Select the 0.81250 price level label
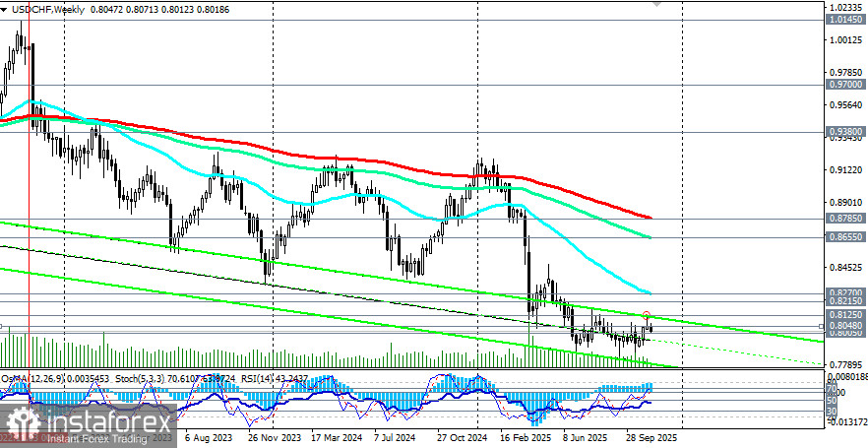Screen dimensions: 868x448 (x=846, y=314)
